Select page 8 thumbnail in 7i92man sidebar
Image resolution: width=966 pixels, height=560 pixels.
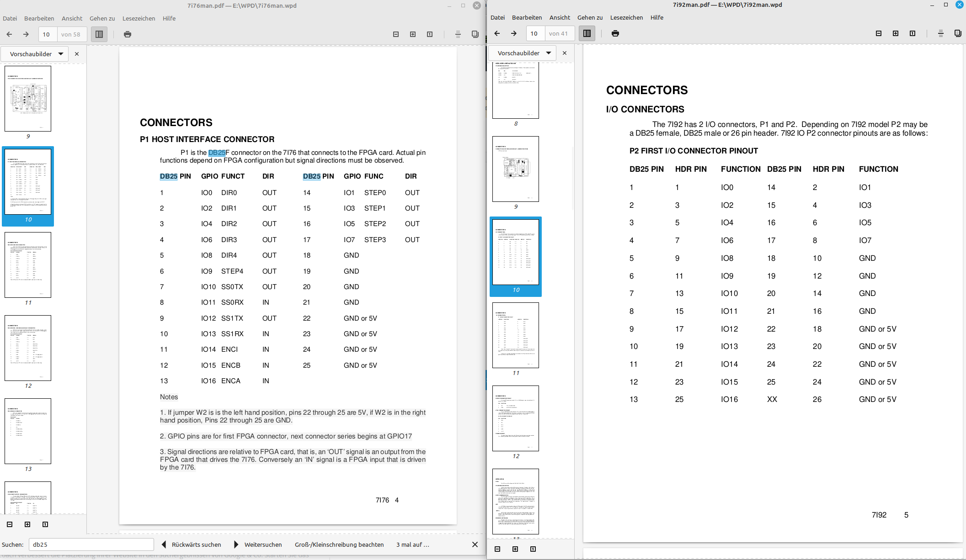[516, 90]
